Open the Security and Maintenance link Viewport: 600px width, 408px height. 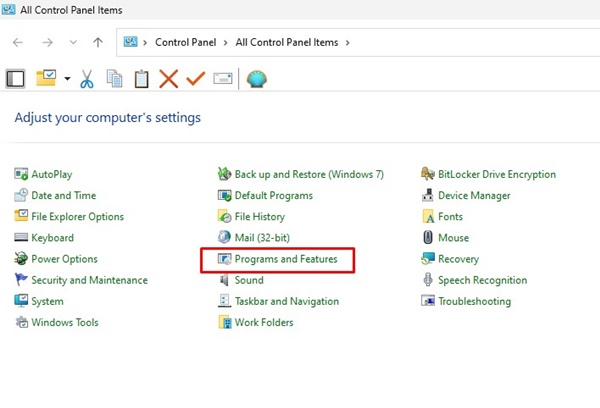(x=90, y=280)
